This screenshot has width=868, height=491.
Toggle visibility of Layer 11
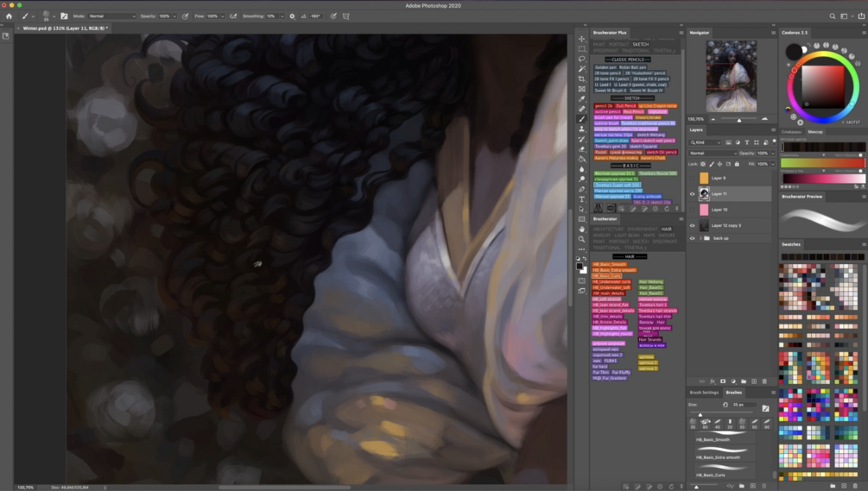pyautogui.click(x=692, y=194)
